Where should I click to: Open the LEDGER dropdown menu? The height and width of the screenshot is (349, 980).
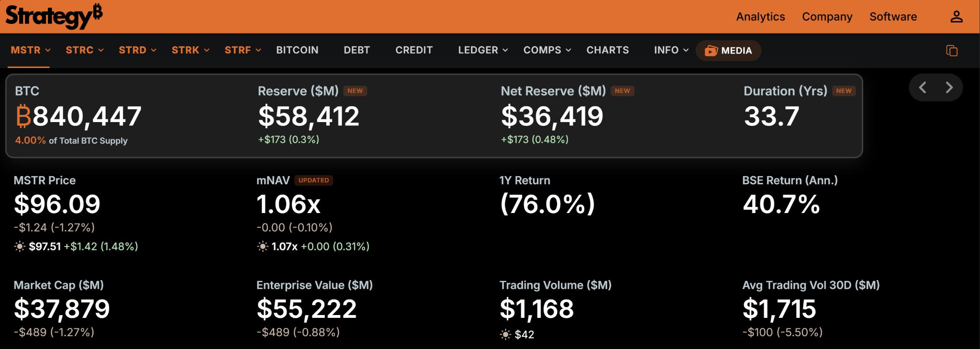(483, 50)
